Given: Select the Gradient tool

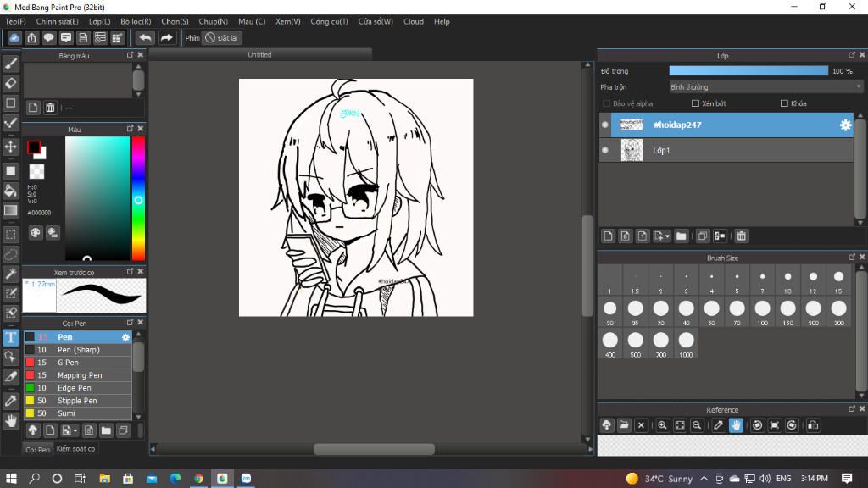Looking at the screenshot, I should tap(10, 210).
